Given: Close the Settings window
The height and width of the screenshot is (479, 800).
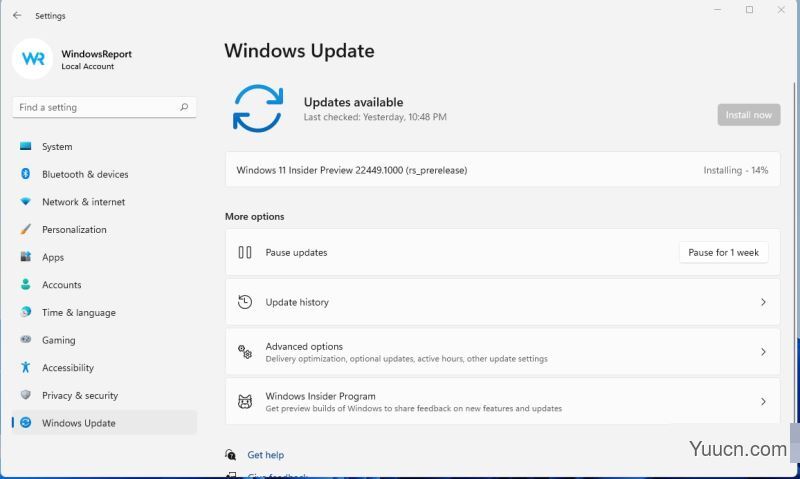Looking at the screenshot, I should pos(781,10).
